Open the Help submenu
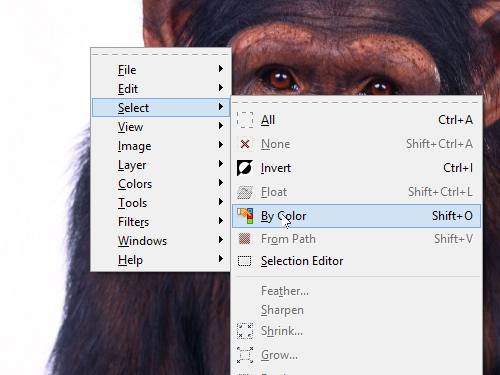This screenshot has width=500, height=375. click(x=160, y=260)
